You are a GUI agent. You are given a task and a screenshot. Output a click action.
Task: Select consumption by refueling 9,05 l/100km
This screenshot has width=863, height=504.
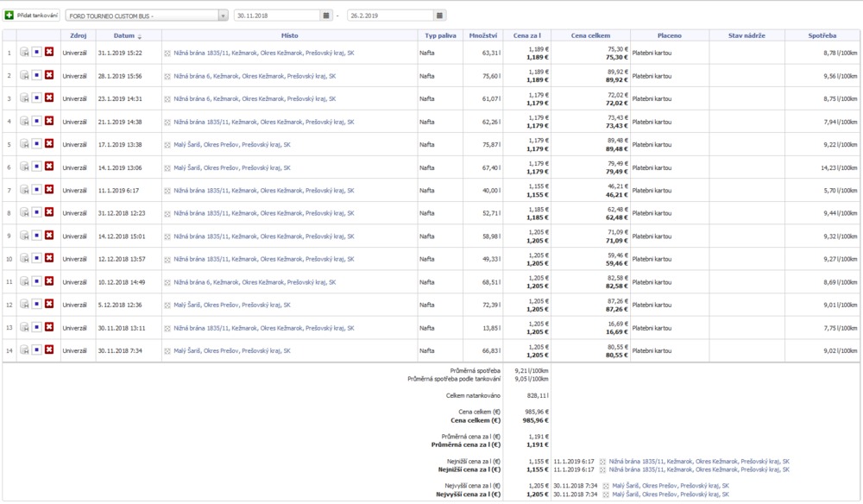tap(531, 379)
